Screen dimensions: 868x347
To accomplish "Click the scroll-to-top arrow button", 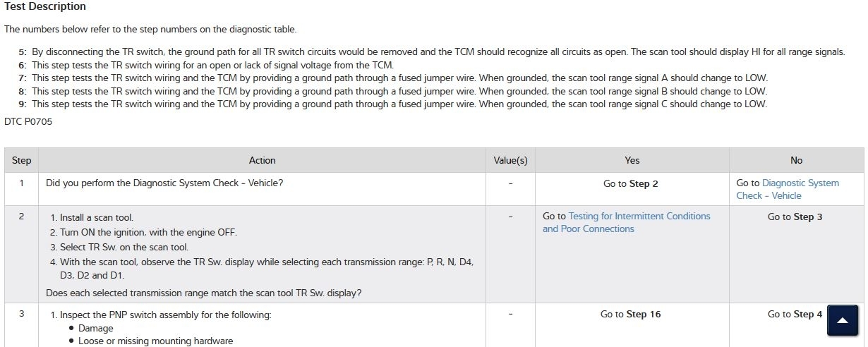I will (x=842, y=321).
